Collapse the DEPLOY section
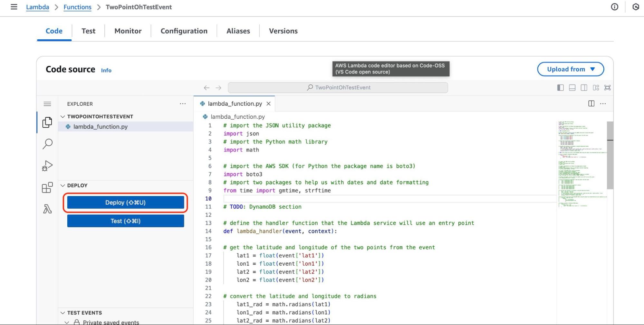 pos(63,185)
